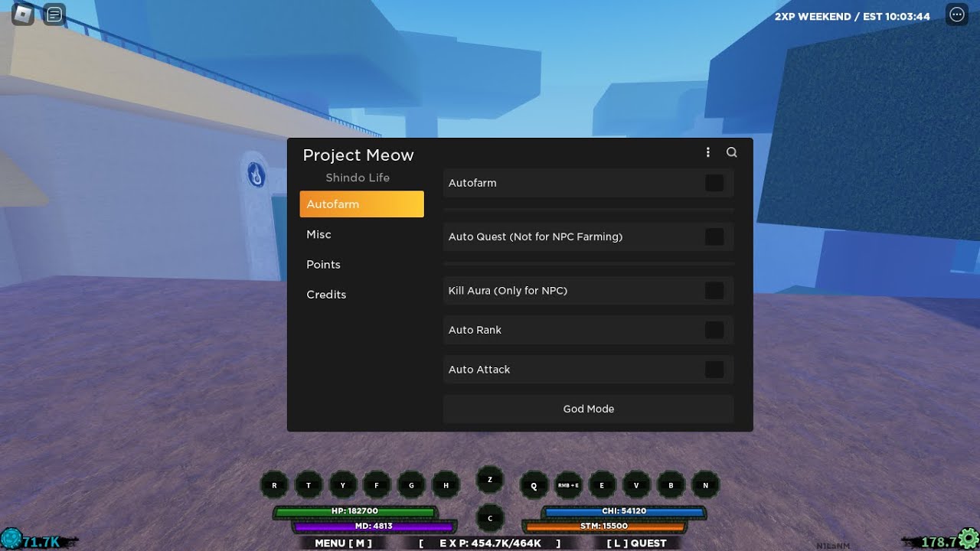Screen dimensions: 980x551
Task: Toggle Kill Aura (Only for NPC) checkbox
Action: click(x=714, y=291)
